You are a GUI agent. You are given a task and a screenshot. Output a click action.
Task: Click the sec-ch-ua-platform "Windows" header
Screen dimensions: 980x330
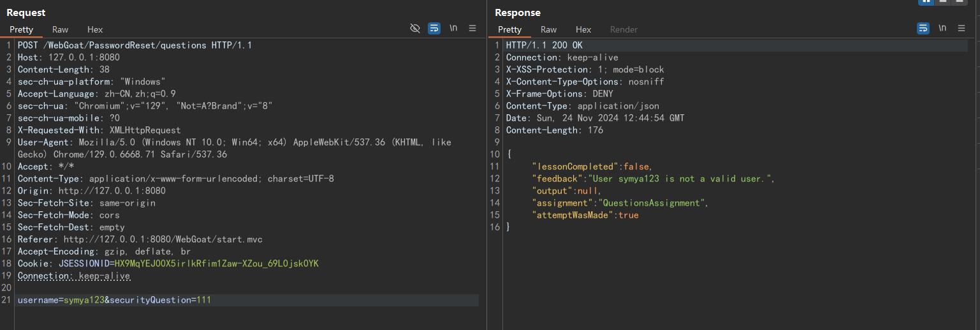pos(91,82)
